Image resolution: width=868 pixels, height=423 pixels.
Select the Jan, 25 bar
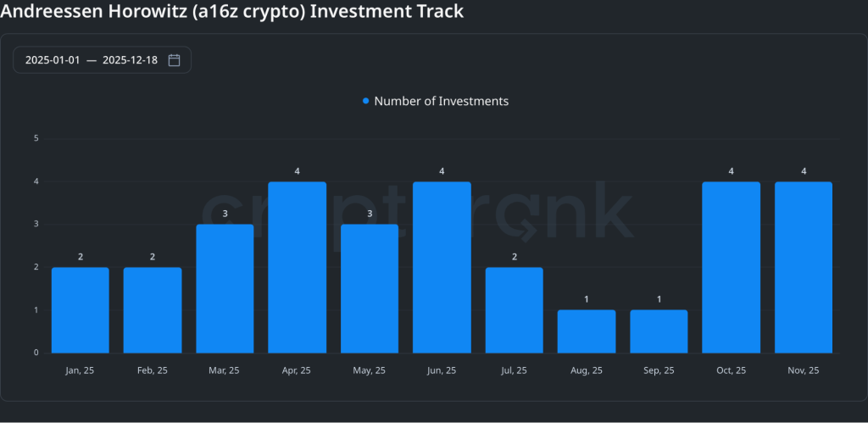click(x=81, y=310)
